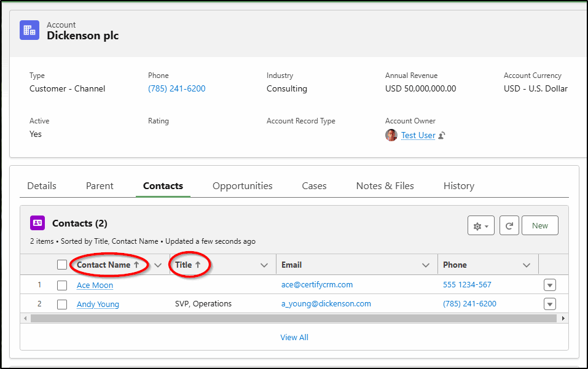Screen dimensions: 588x369
Task: Click the Active value Yes
Action: (36, 134)
